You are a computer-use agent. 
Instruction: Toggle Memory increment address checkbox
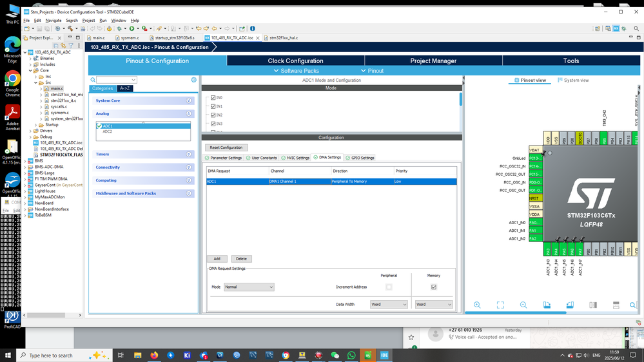pos(434,287)
